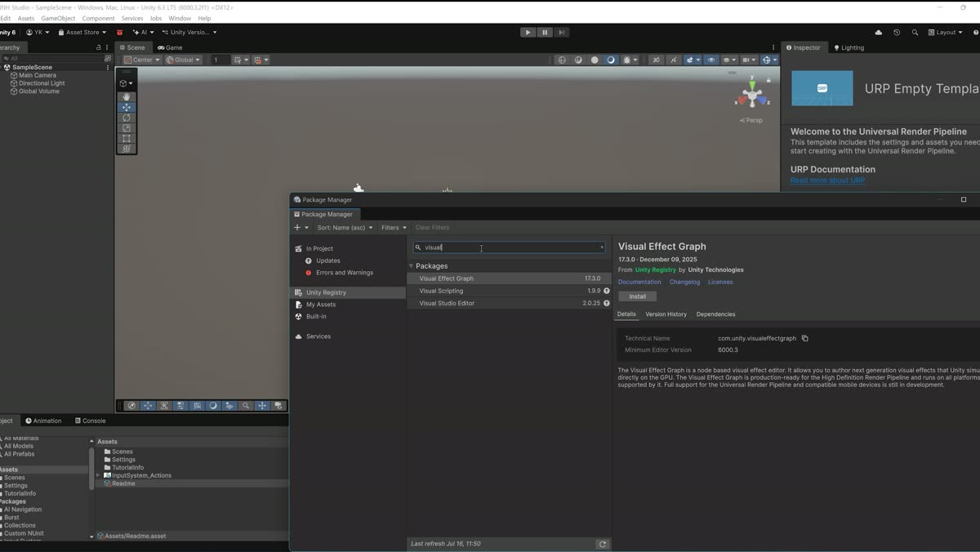980x552 pixels.
Task: Switch to the Lighting tab
Action: pyautogui.click(x=849, y=47)
